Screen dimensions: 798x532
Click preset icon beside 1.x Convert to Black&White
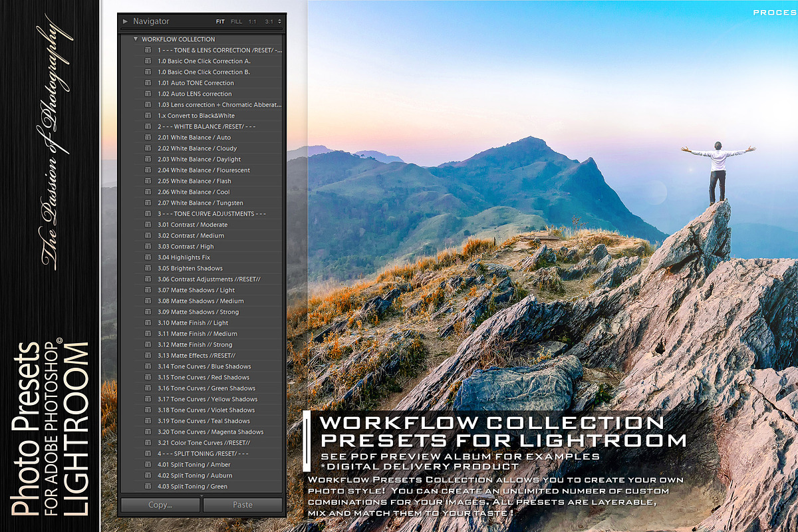[148, 116]
